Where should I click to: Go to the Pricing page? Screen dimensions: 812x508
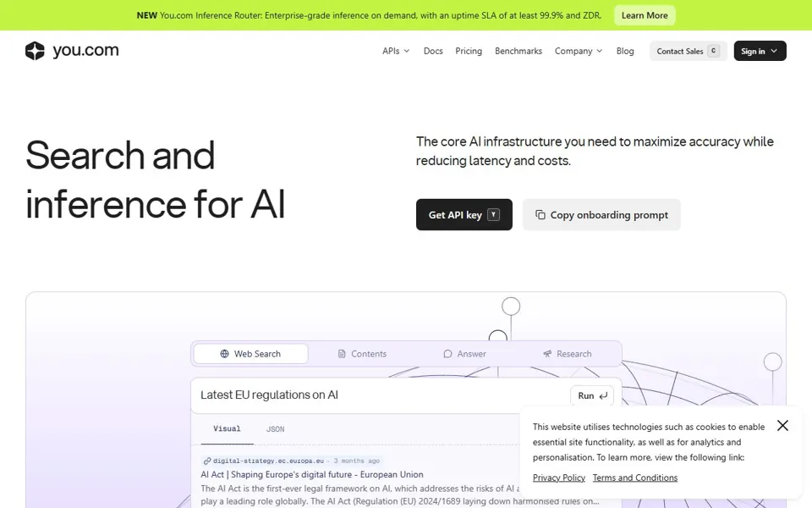[469, 51]
